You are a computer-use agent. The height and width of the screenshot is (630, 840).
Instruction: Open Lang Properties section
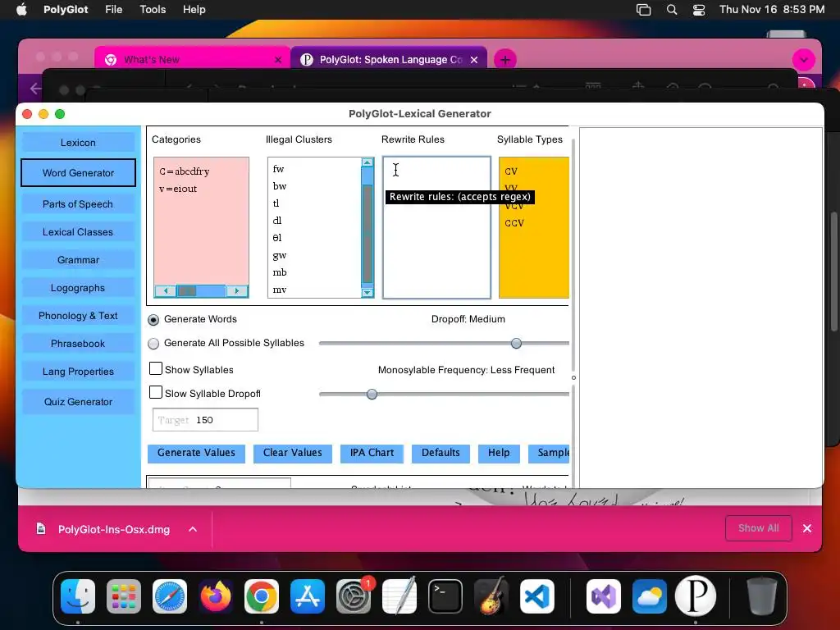pos(78,372)
